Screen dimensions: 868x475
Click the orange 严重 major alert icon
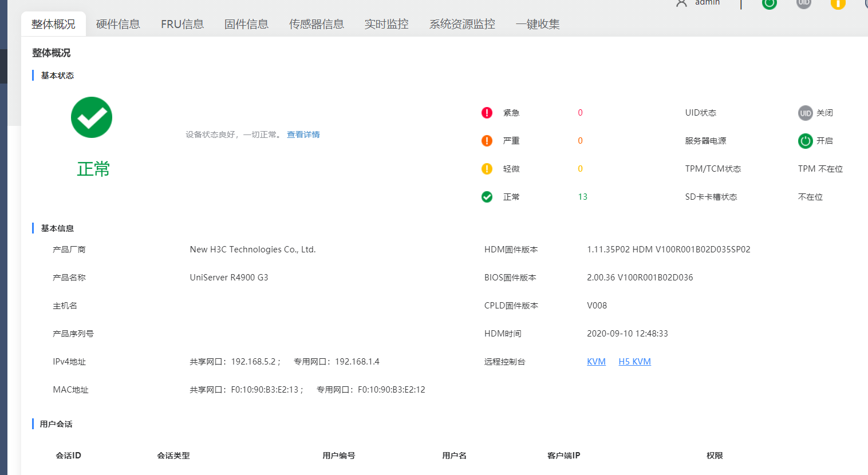click(487, 141)
